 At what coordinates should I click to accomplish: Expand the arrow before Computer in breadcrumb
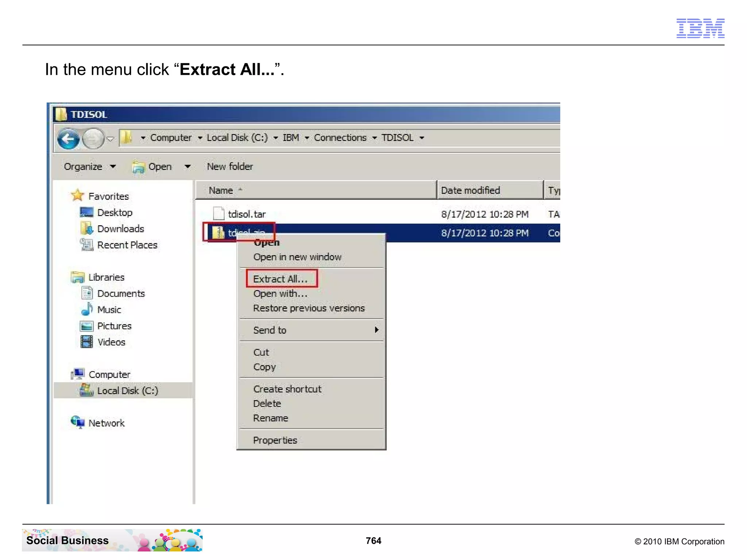(143, 138)
